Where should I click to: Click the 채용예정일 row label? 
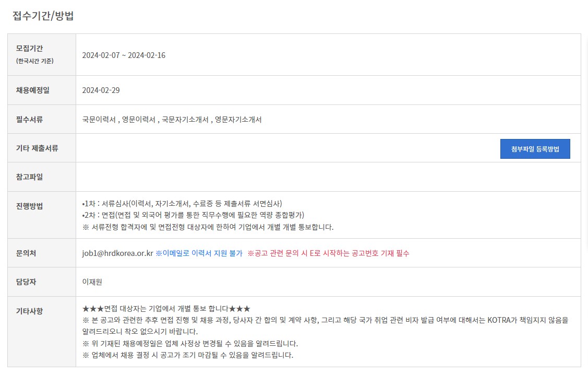point(33,90)
